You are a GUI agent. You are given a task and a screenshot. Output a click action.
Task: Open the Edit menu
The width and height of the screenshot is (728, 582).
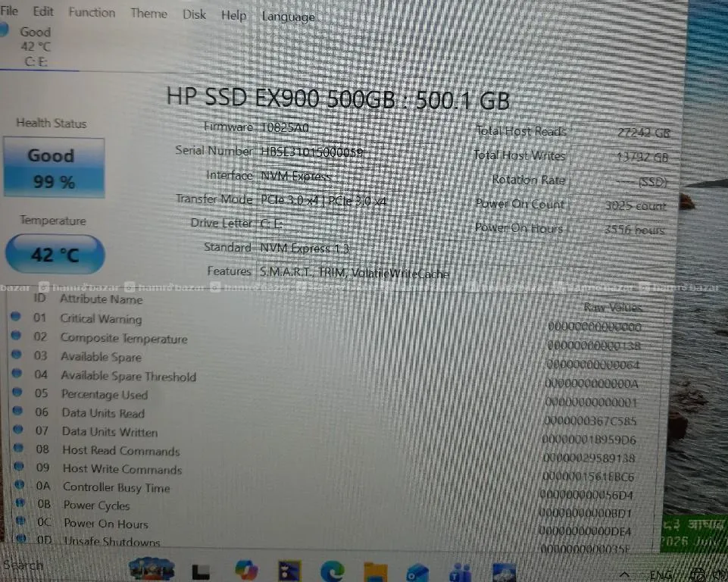[x=43, y=11]
